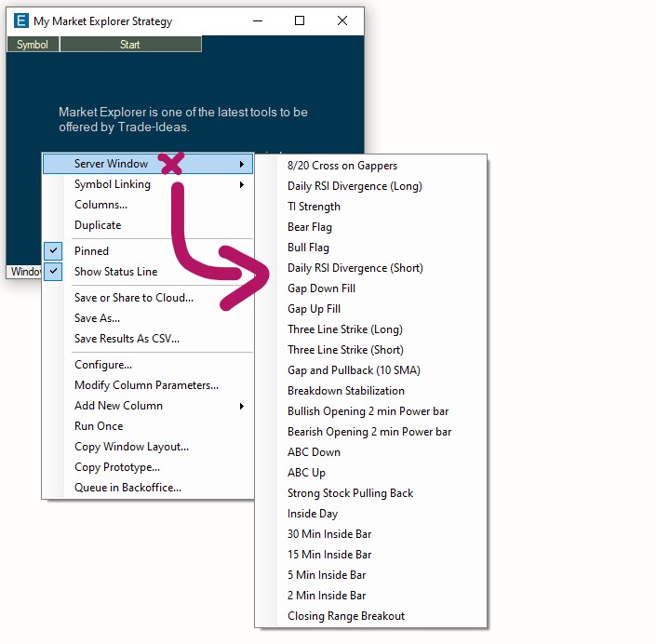This screenshot has height=644, width=656.
Task: Click the Market Explorer description text
Action: [183, 119]
